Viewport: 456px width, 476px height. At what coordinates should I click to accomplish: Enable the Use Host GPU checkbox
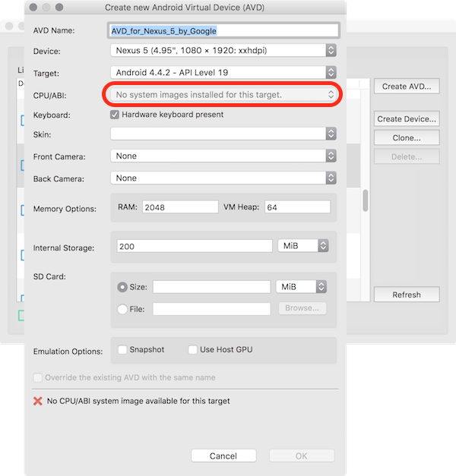coord(193,350)
